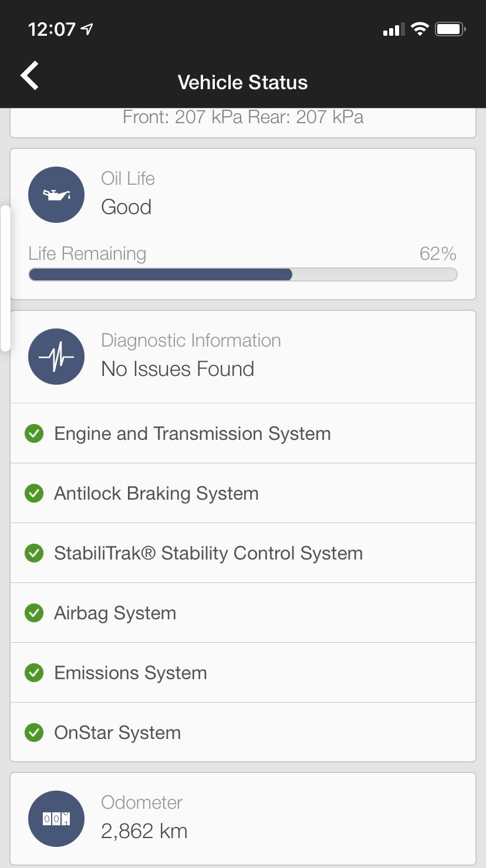Tap the Vehicle Status page title
Image resolution: width=486 pixels, height=868 pixels.
point(242,82)
